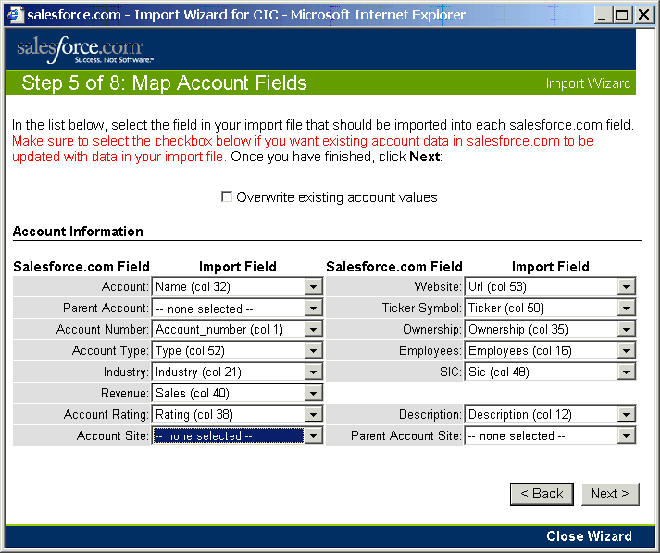The width and height of the screenshot is (660, 553).
Task: Return to previous step with Back
Action: point(542,494)
